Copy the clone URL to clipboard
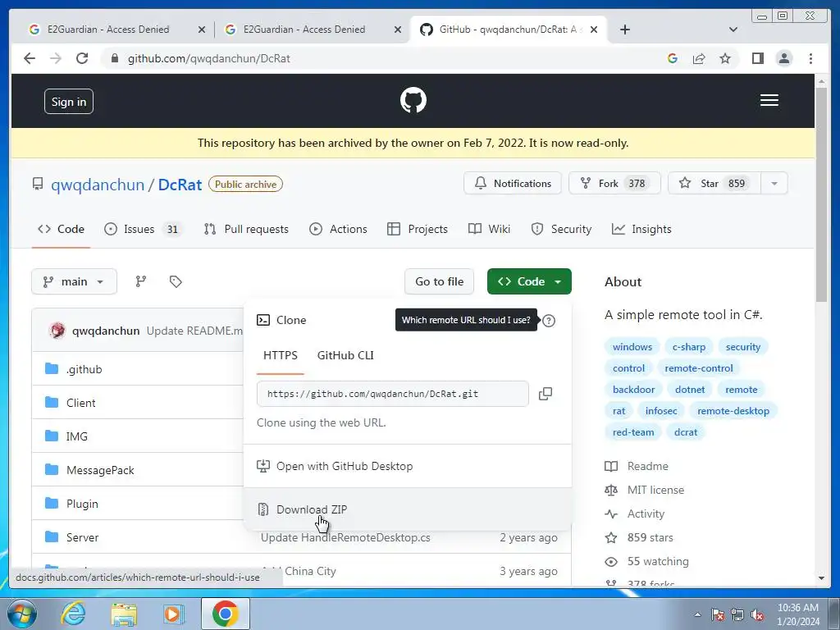The width and height of the screenshot is (840, 630). [545, 394]
